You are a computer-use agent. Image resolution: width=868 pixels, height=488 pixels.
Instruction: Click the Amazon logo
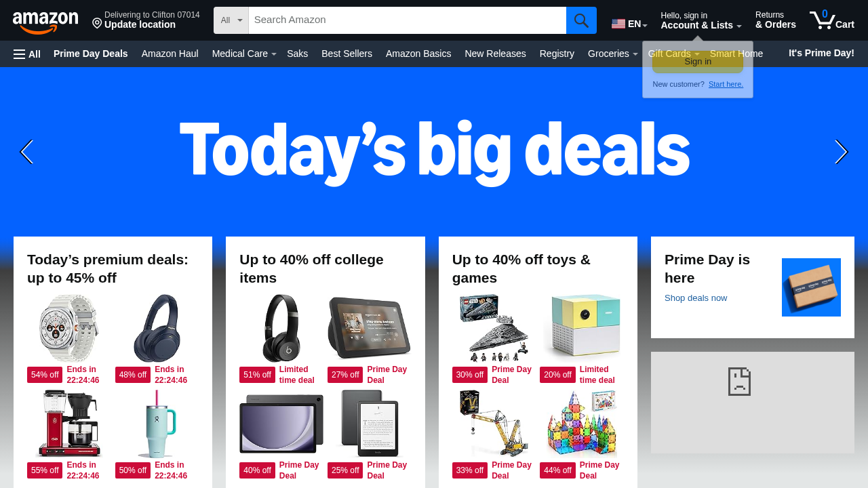[45, 22]
